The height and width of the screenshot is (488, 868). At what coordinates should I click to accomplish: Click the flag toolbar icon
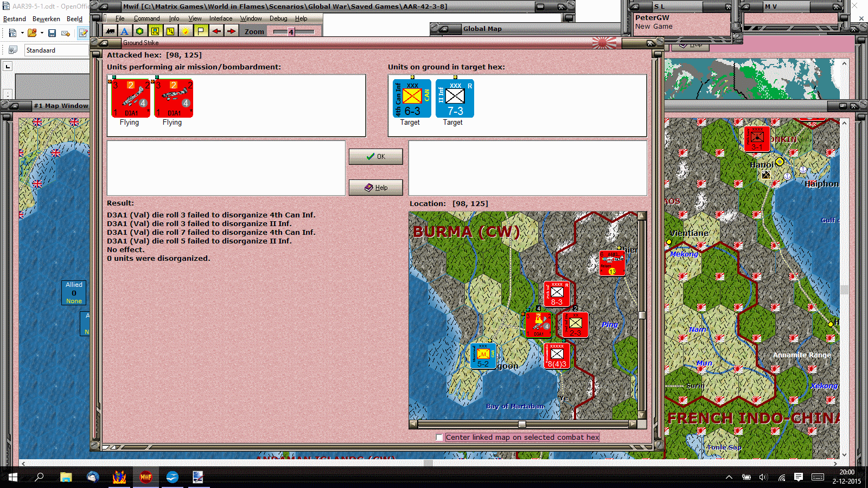[x=201, y=31]
